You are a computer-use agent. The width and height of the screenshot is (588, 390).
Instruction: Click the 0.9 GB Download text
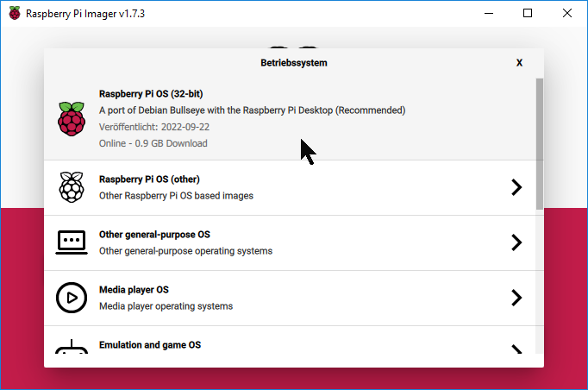click(153, 143)
